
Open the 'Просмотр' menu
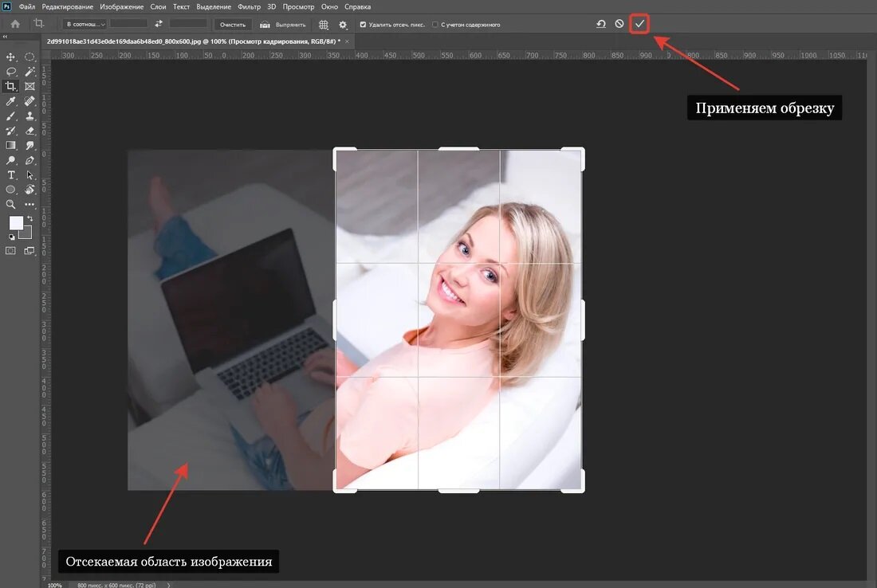(298, 6)
